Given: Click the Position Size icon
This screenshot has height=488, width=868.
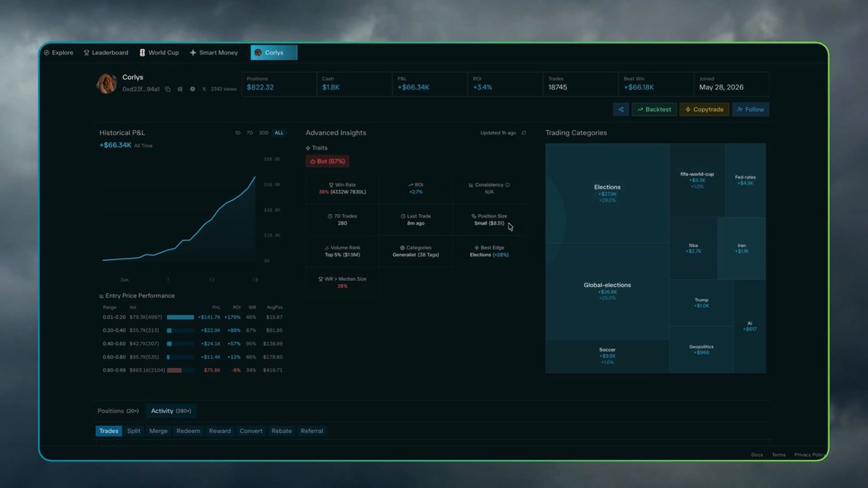Looking at the screenshot, I should (474, 216).
